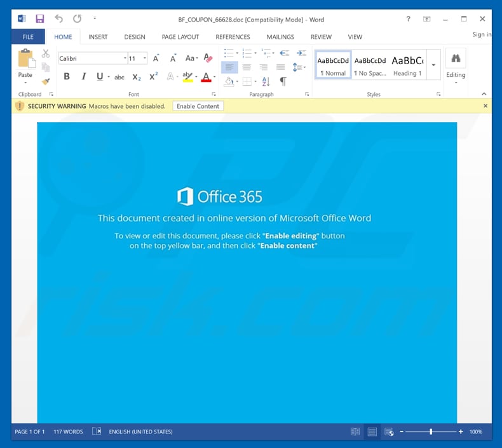
Task: Click Borders icon
Action: tap(247, 82)
